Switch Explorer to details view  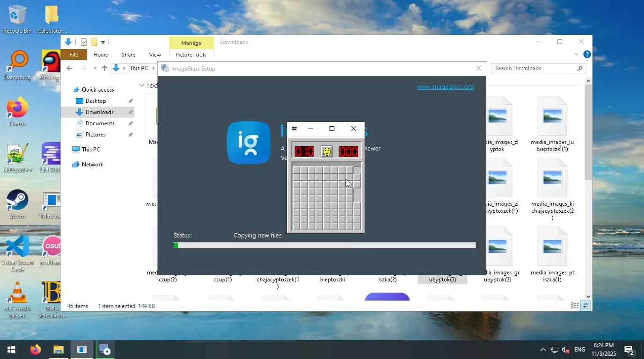575,306
